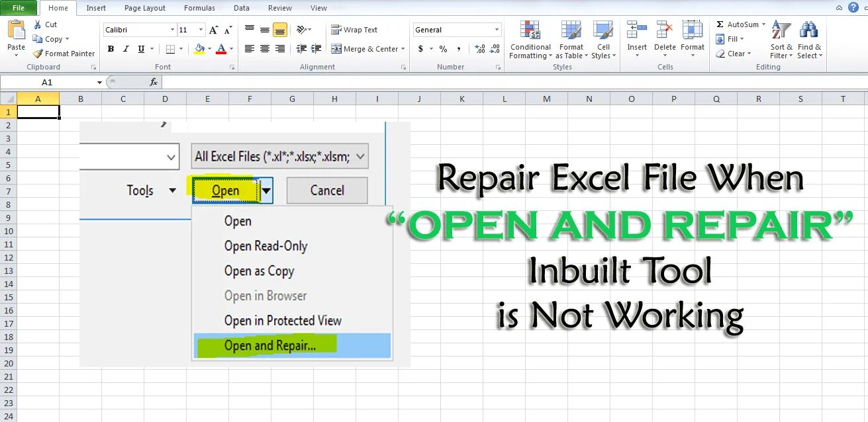Increase font size with Grow Font
This screenshot has width=868, height=422.
click(213, 30)
